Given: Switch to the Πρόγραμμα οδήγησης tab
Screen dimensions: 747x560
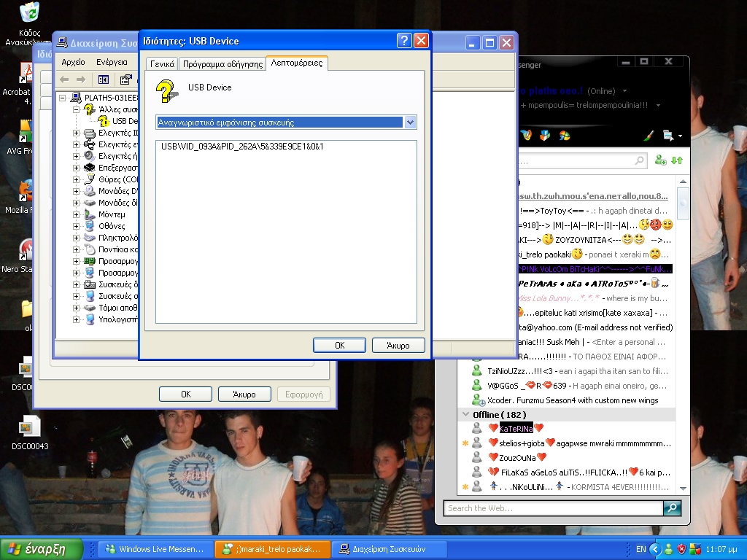Looking at the screenshot, I should (x=222, y=64).
